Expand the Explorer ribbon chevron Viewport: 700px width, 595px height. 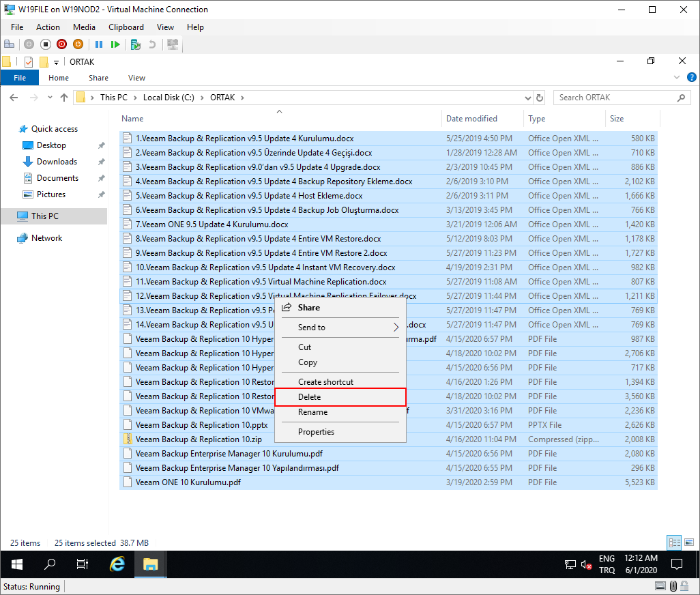click(x=677, y=78)
